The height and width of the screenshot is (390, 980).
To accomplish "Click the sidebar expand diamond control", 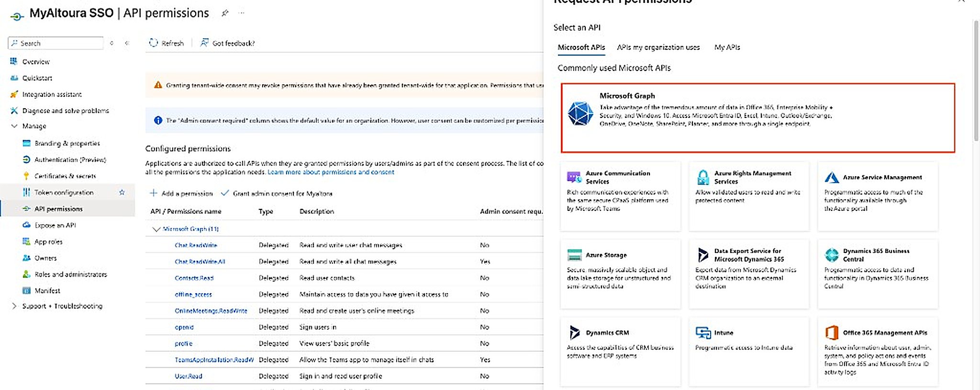I will [x=111, y=43].
